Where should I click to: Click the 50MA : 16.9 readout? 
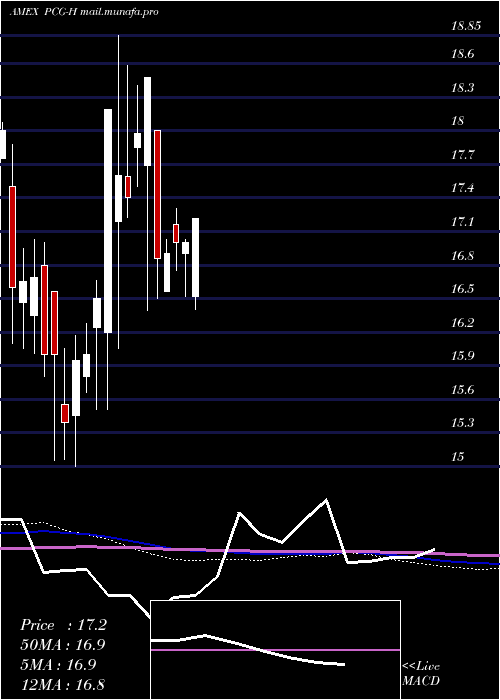(x=63, y=645)
